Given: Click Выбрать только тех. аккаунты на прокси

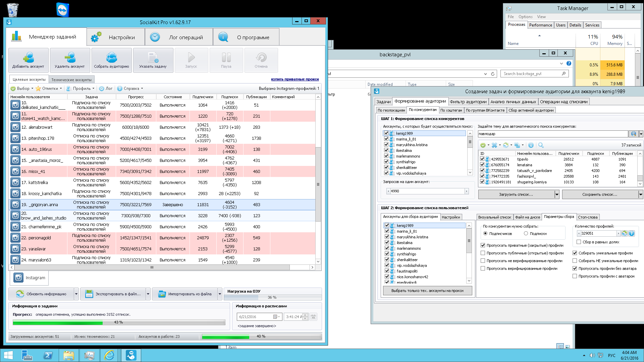Looking at the screenshot, I should click(x=427, y=291).
